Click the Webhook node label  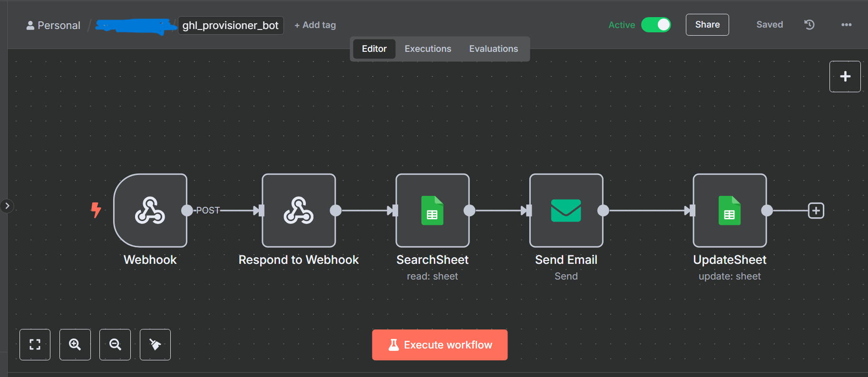[x=150, y=260]
